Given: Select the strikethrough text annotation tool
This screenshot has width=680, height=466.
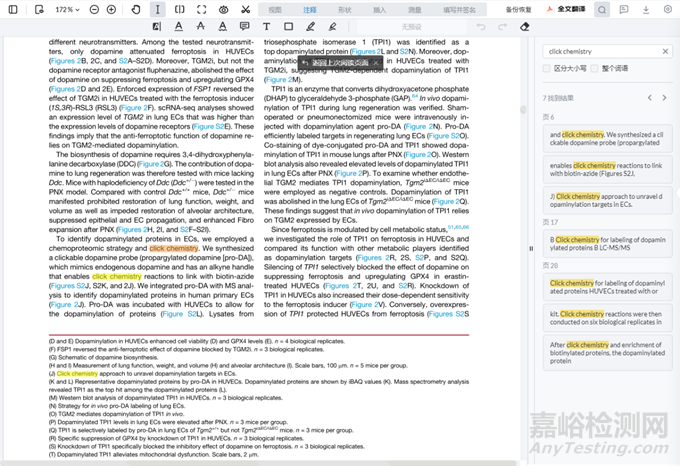Looking at the screenshot, I should click(200, 26).
